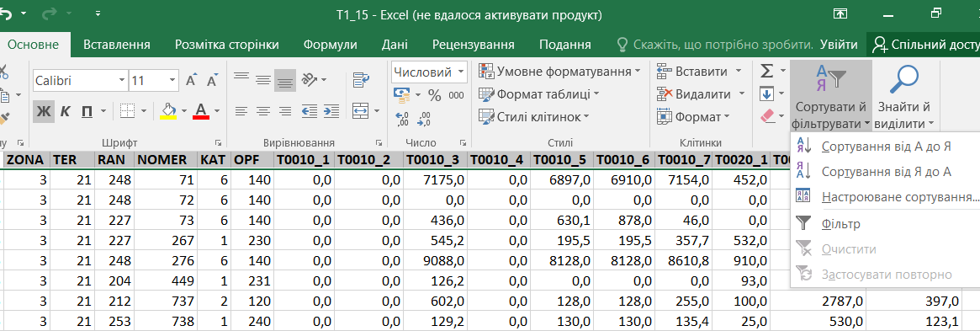Apply red font color icon
Screen dimensions: 980x331
(x=201, y=111)
